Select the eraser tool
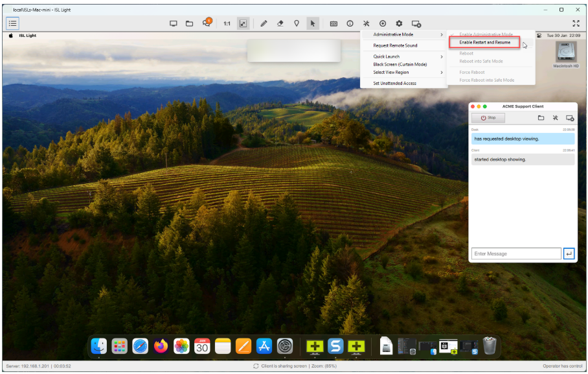Screen dimensions: 588x374 pyautogui.click(x=280, y=23)
